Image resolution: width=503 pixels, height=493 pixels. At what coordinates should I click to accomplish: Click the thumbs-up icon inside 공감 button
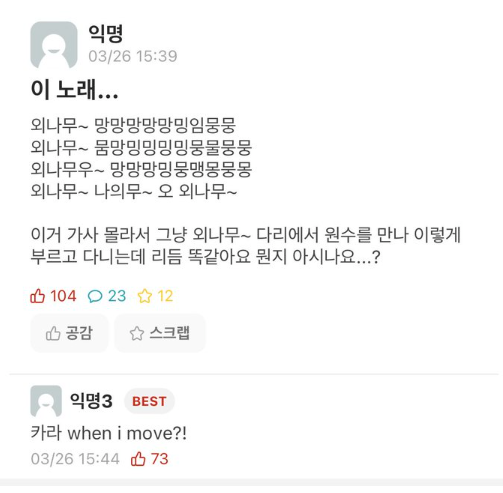[x=53, y=333]
